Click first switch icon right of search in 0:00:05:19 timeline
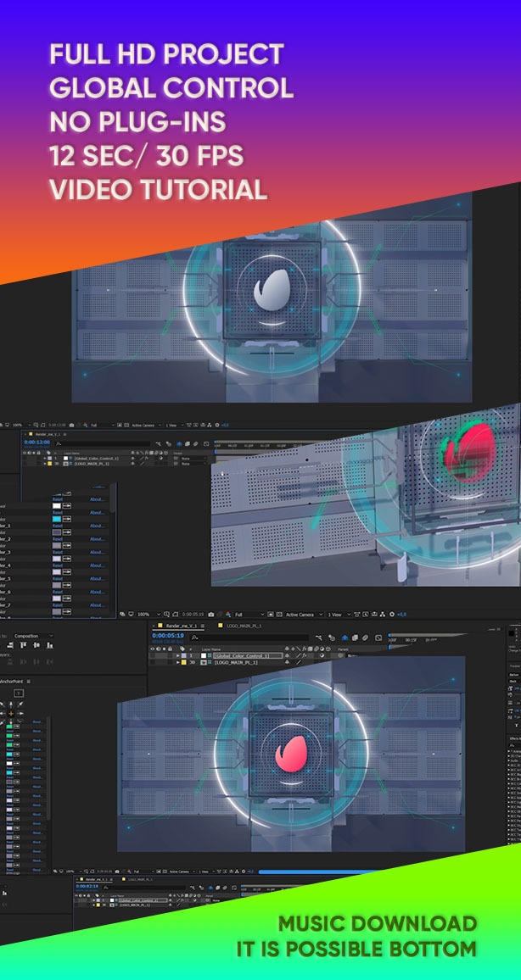This screenshot has width=521, height=980. pos(319,638)
